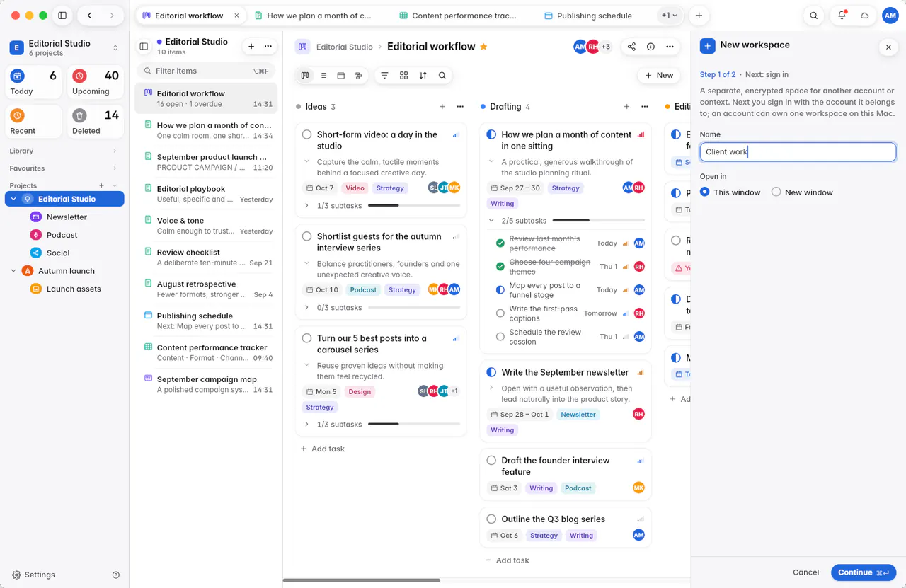
Task: Expand subtasks of Shortlist guests card
Action: (306, 308)
